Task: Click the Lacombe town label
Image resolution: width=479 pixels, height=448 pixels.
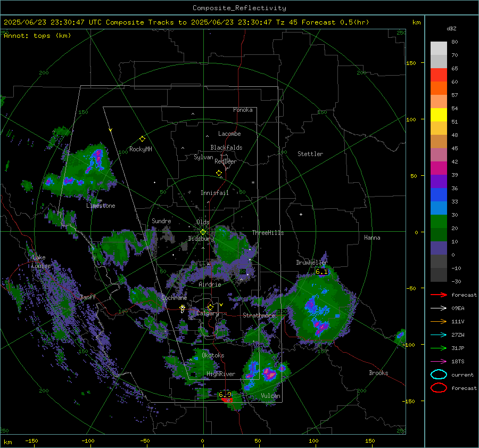Action: 229,134
